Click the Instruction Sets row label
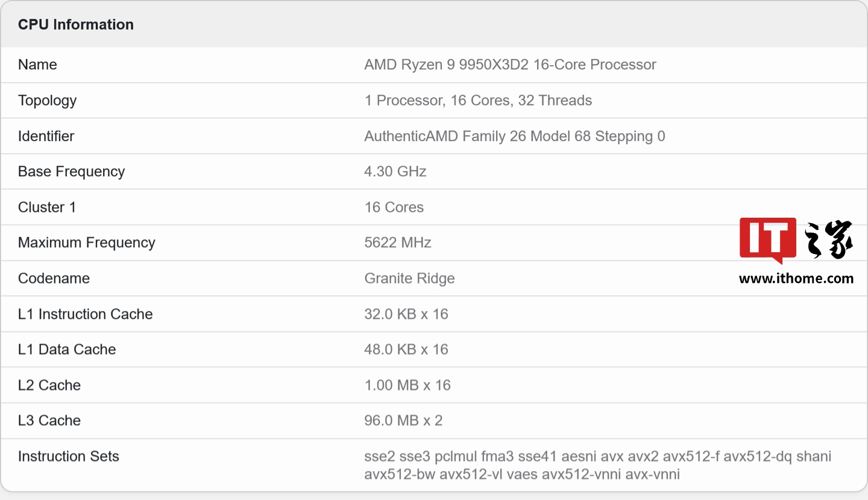The image size is (868, 500). [68, 456]
